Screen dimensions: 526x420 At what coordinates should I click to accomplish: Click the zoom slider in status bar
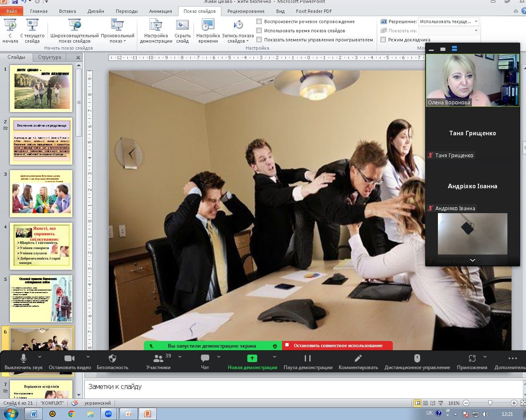click(x=490, y=403)
